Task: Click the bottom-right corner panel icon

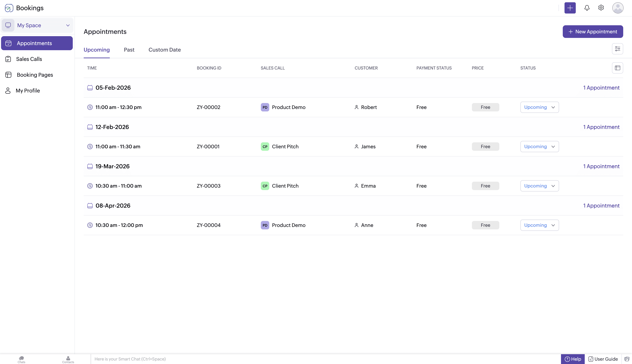Action: (627, 359)
